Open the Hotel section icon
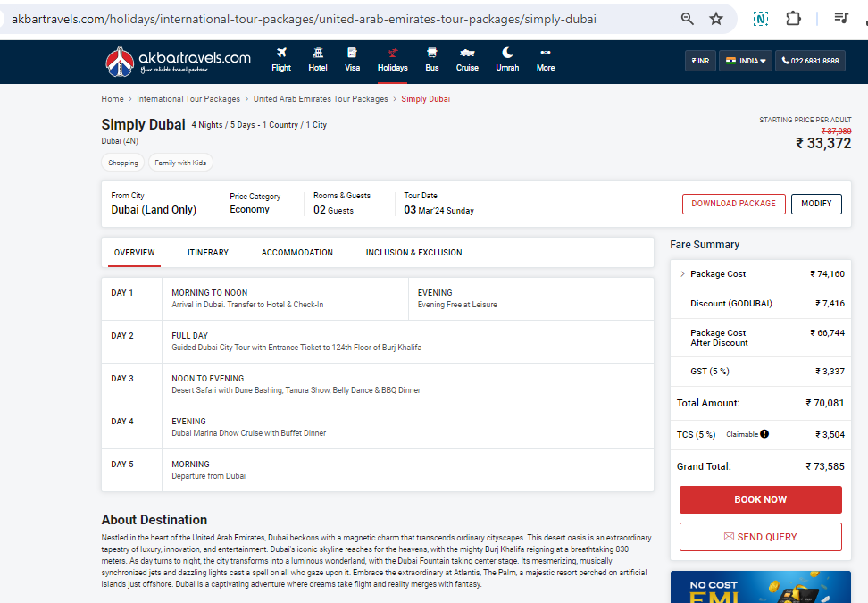 click(x=318, y=54)
